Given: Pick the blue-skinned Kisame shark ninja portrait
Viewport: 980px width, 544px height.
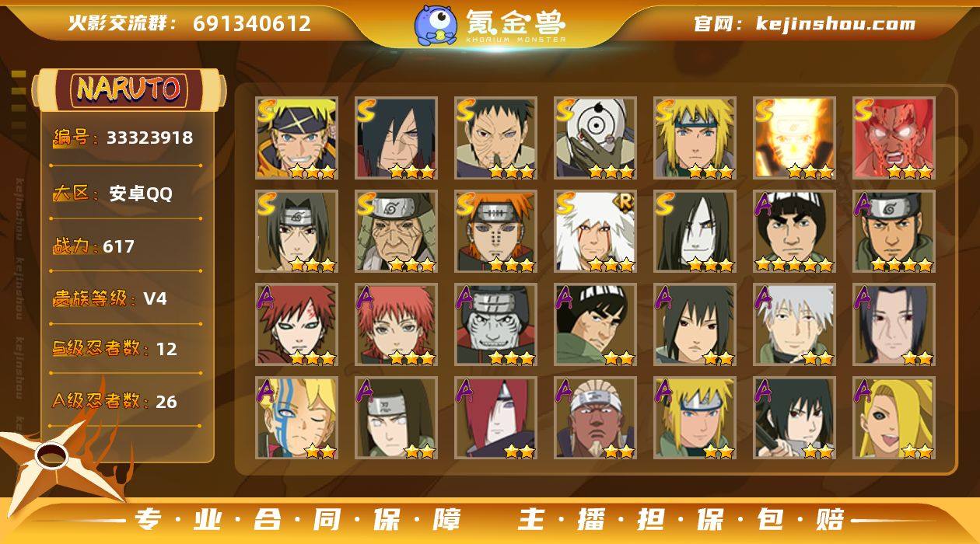Looking at the screenshot, I should [x=495, y=325].
